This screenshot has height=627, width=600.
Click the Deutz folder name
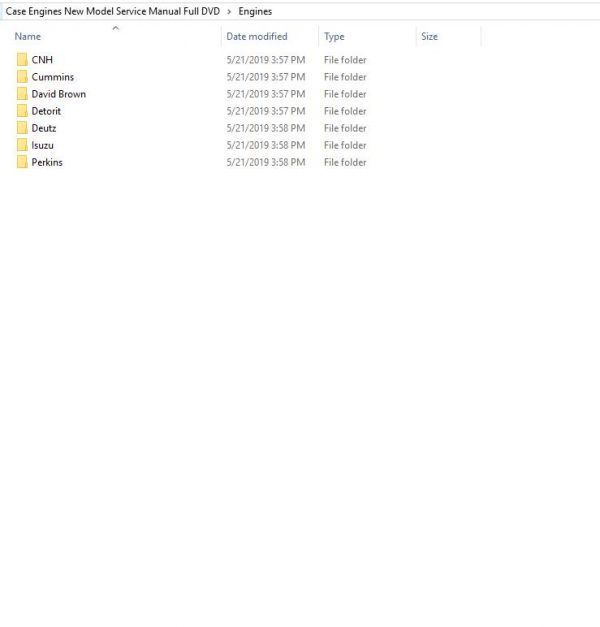tap(44, 128)
